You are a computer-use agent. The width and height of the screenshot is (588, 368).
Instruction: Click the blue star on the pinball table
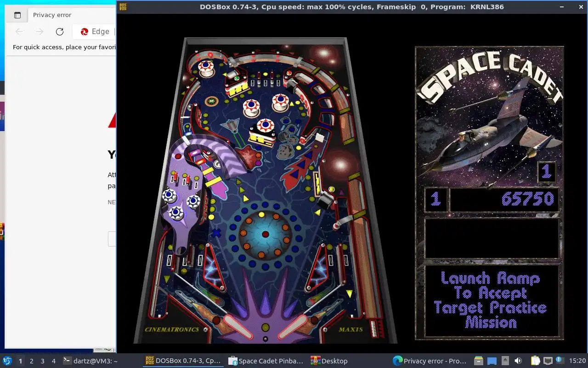pyautogui.click(x=216, y=233)
